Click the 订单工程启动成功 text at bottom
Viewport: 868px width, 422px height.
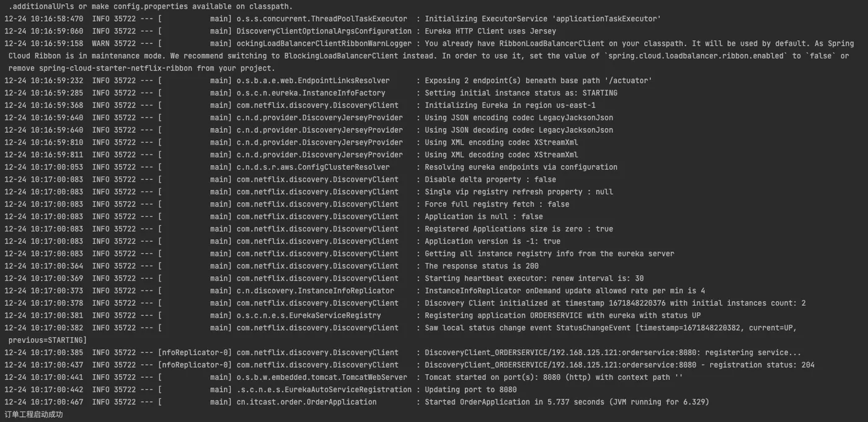point(33,415)
